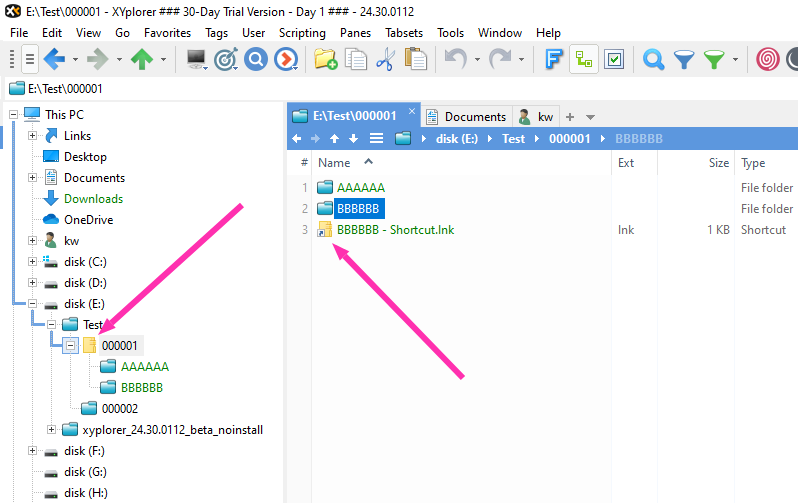Click the green Up arrow toolbar button

click(x=142, y=60)
